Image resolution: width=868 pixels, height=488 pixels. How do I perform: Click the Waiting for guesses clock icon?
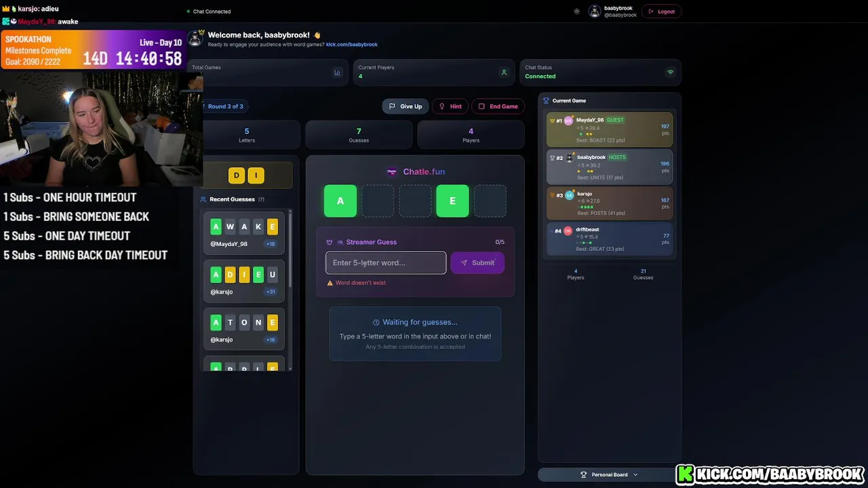(376, 323)
